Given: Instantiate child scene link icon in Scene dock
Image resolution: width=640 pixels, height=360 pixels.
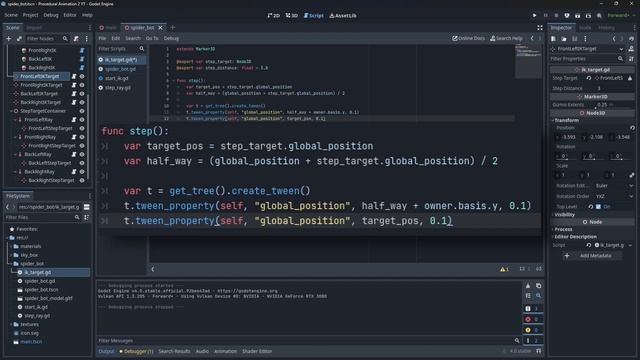Looking at the screenshot, I should (x=19, y=39).
